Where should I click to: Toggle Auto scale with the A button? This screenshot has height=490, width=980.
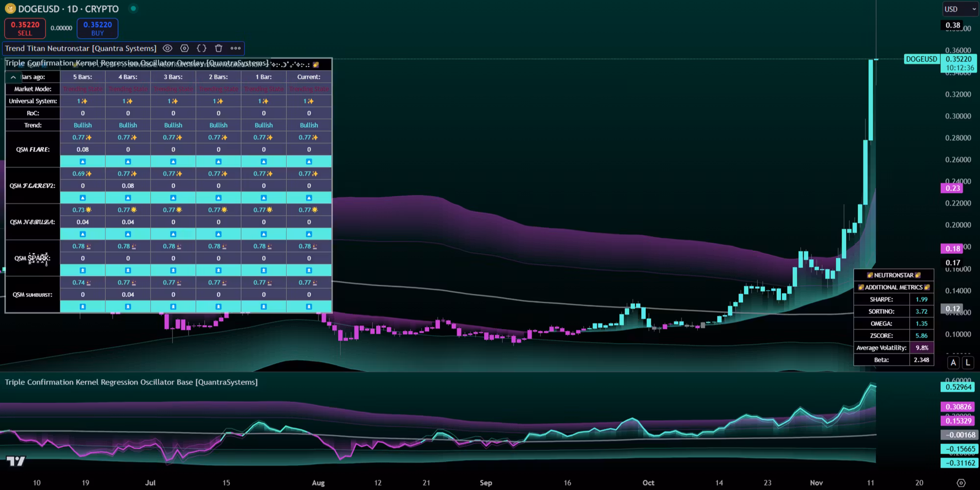coord(953,363)
